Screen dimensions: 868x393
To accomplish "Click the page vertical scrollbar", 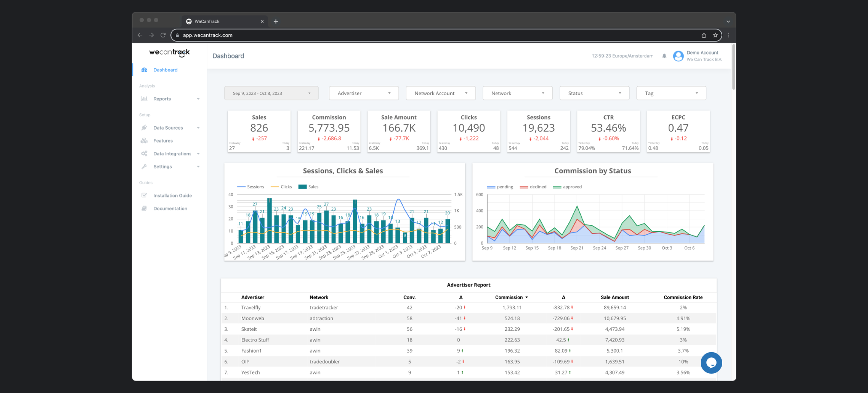I will click(733, 67).
